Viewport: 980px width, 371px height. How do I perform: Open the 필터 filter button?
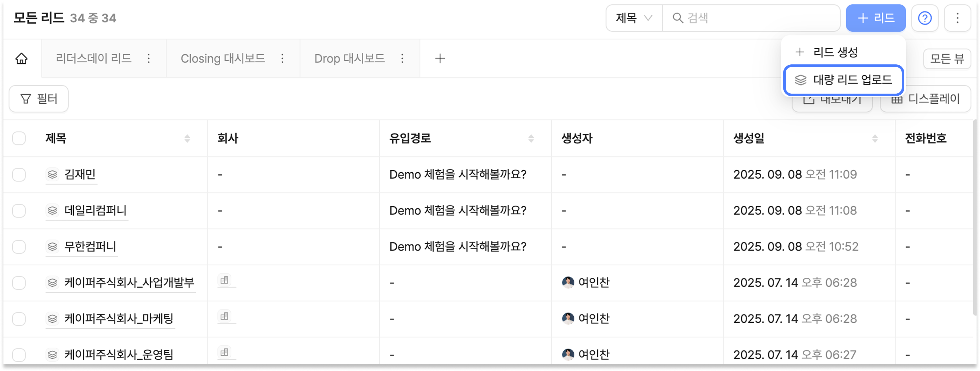(39, 99)
